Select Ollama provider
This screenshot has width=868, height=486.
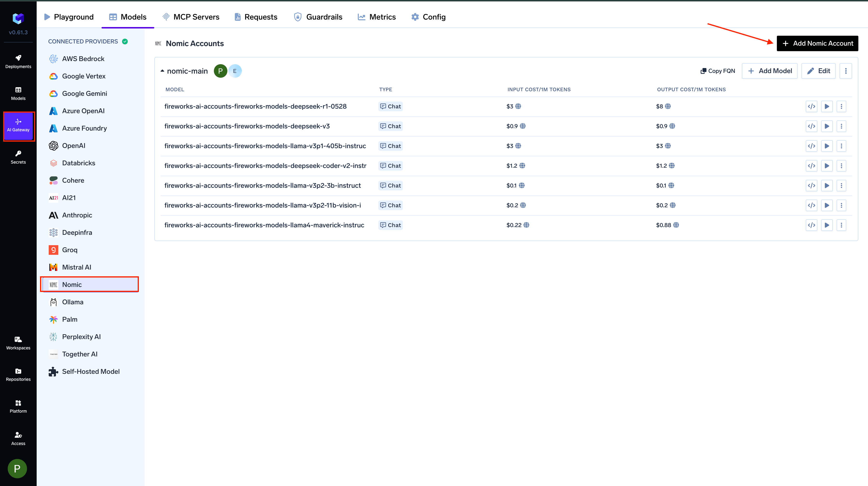point(73,302)
